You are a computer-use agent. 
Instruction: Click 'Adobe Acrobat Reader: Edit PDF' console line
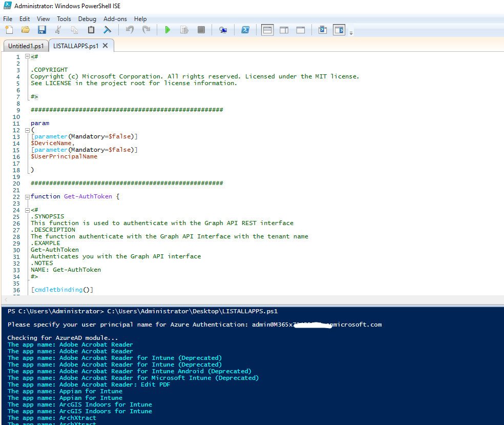point(89,384)
